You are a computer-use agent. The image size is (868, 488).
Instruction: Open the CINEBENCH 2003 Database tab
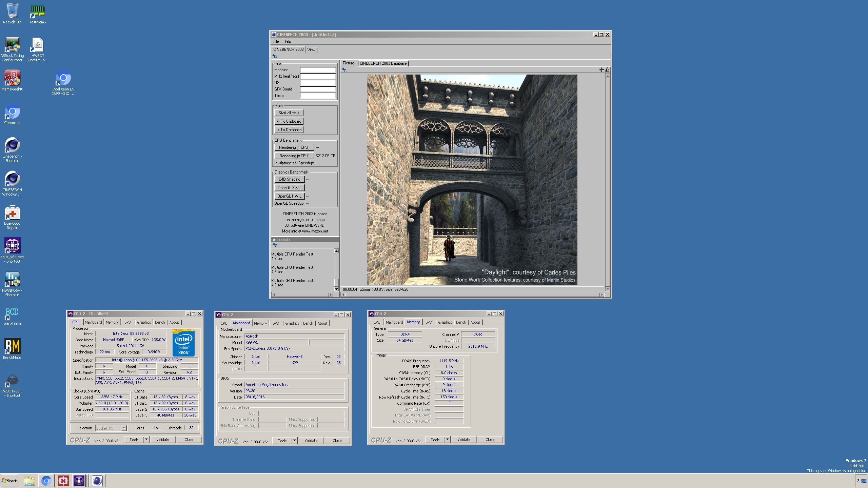tap(383, 63)
